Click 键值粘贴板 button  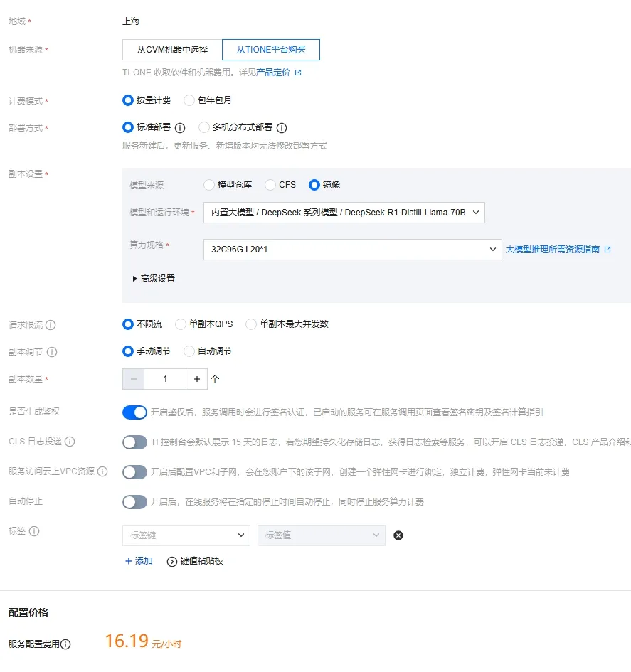[195, 561]
